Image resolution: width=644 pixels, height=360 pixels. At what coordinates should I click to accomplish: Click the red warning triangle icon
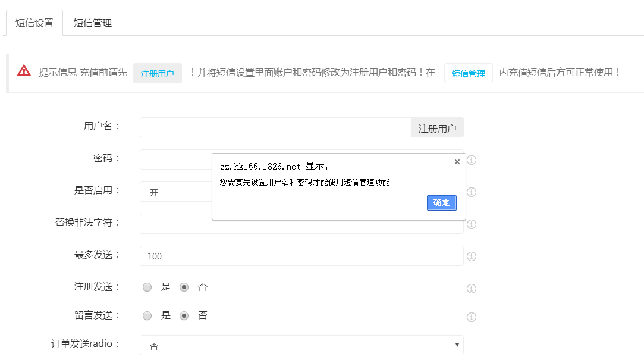pos(23,71)
